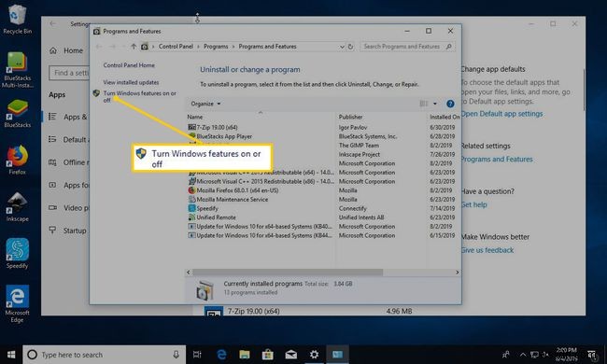The height and width of the screenshot is (364, 607).
Task: Sort list by Installed On column header
Action: pos(445,117)
